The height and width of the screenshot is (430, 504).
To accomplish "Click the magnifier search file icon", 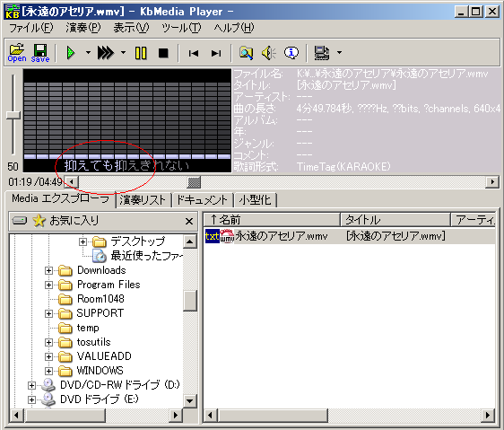I will 247,53.
